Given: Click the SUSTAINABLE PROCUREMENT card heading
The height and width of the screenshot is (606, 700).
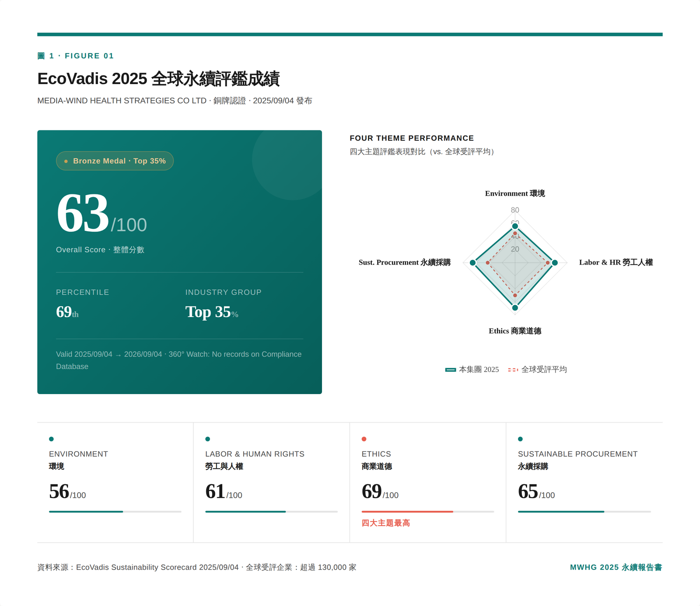Looking at the screenshot, I should coord(577,454).
